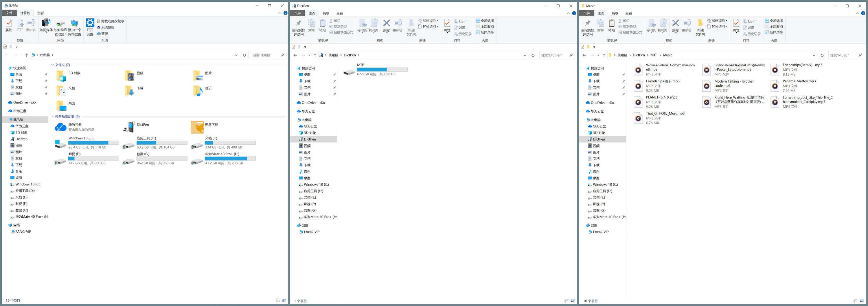
Task: Click 删除 icon in DictPen window ribbon
Action: click(x=387, y=25)
